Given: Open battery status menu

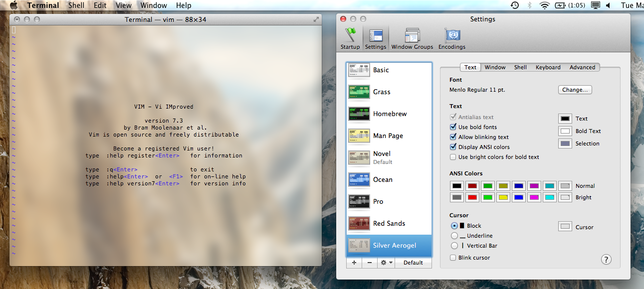Looking at the screenshot, I should [x=570, y=5].
